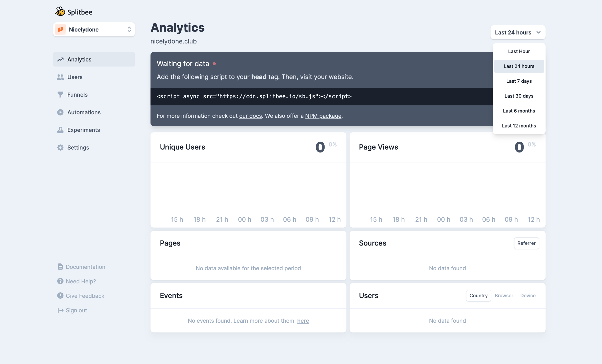This screenshot has height=364, width=602.
Task: Switch Users panel to Device view
Action: click(528, 296)
